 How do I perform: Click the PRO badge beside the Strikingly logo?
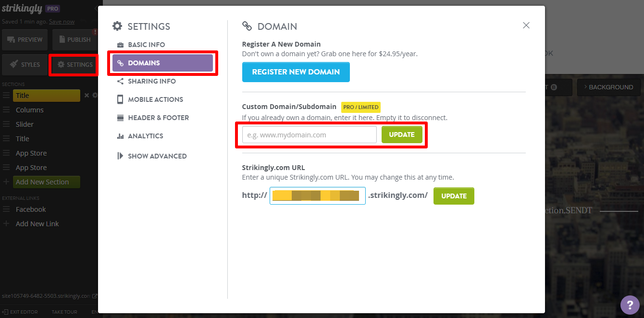[x=52, y=9]
